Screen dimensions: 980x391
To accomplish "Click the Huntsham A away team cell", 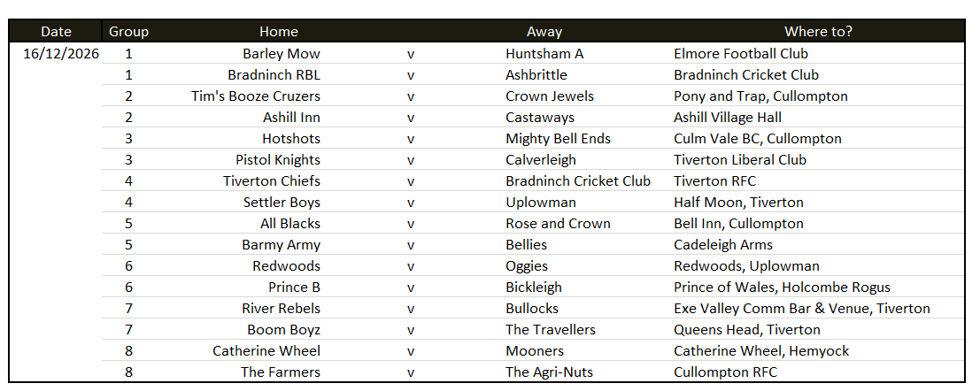I will click(544, 54).
